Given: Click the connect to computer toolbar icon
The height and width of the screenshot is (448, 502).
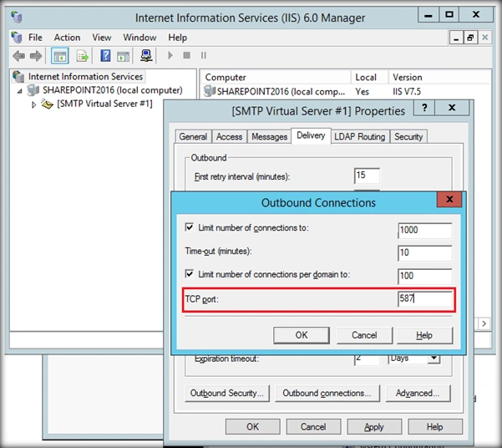Looking at the screenshot, I should point(146,56).
